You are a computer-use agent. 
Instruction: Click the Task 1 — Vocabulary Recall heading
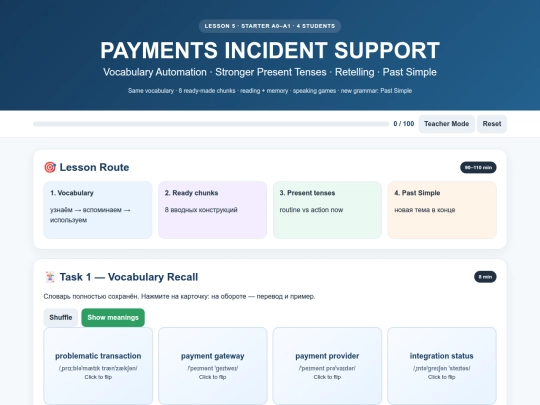point(129,277)
